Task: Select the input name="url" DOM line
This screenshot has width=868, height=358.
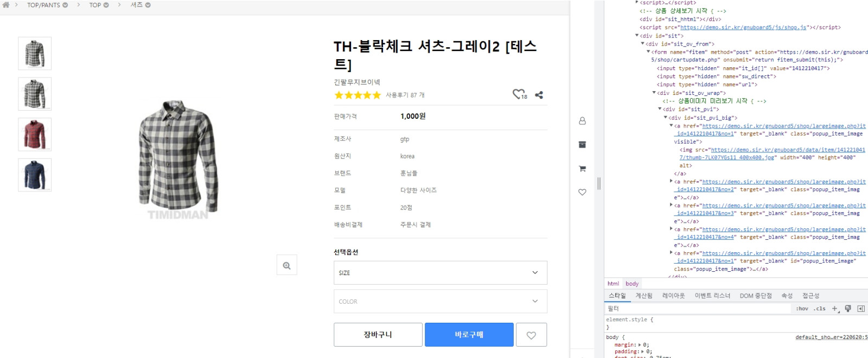Action: pos(707,85)
